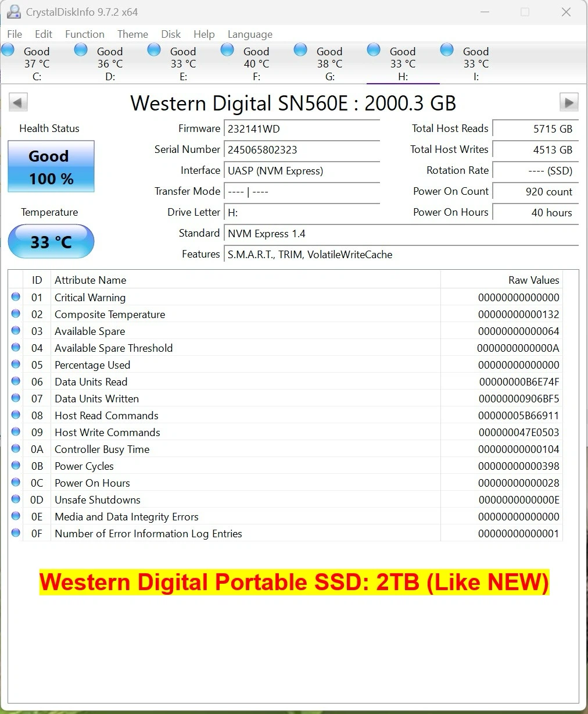
Task: Click status orb for Host Write Commands row
Action: (x=16, y=431)
